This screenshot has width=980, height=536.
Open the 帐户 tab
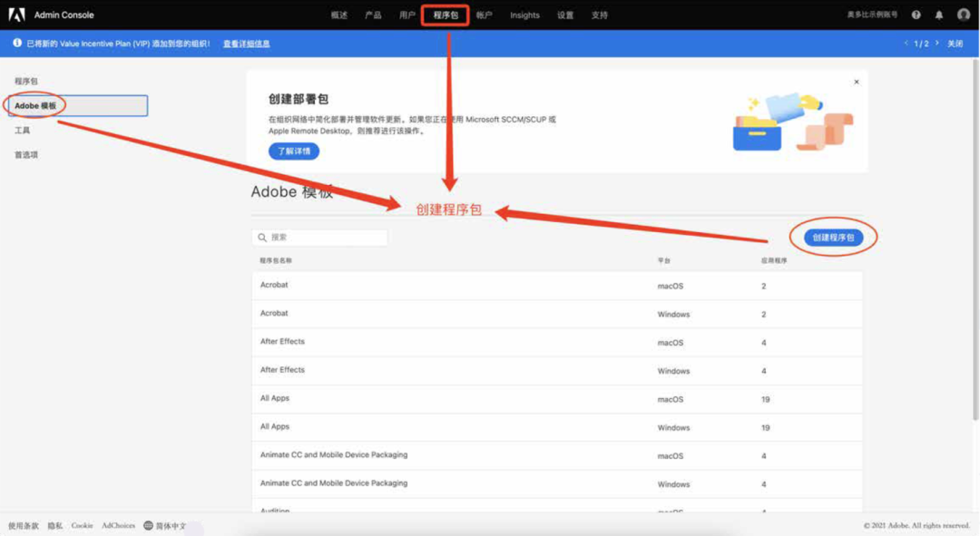pos(484,15)
